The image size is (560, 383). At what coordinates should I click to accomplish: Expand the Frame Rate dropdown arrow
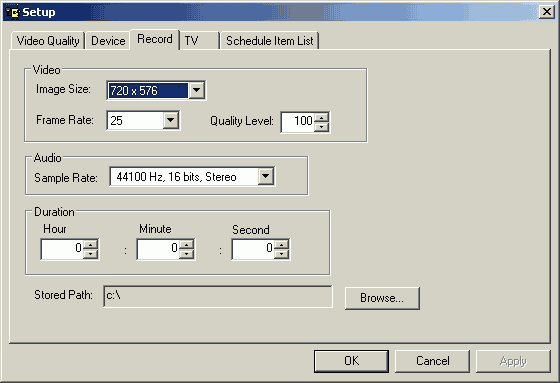pyautogui.click(x=171, y=120)
